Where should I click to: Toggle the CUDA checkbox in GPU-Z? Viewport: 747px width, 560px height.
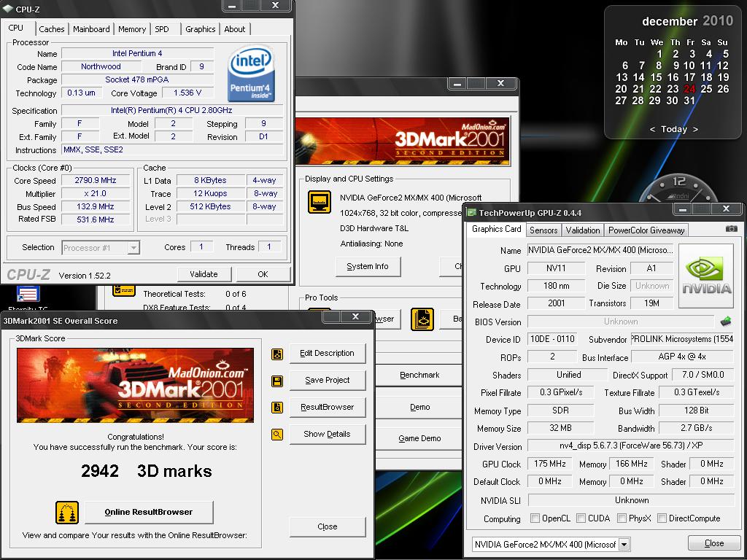pos(581,518)
